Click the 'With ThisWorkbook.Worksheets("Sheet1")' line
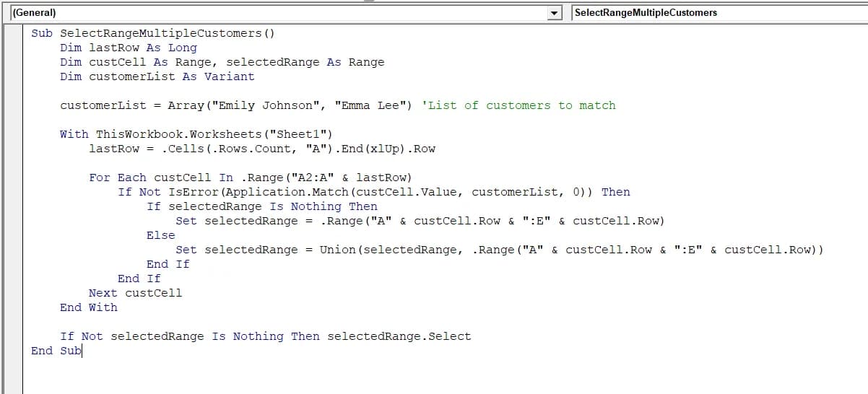 [x=197, y=134]
